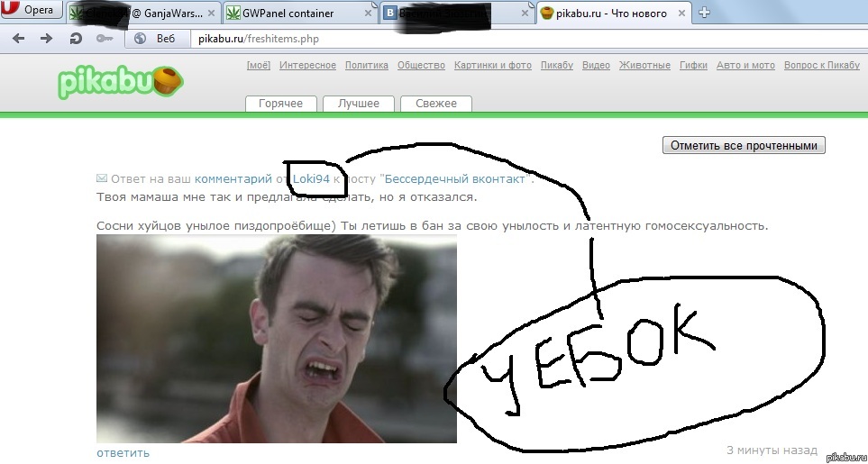Open the Интересное category
Image resolution: width=868 pixels, height=464 pixels.
[307, 65]
